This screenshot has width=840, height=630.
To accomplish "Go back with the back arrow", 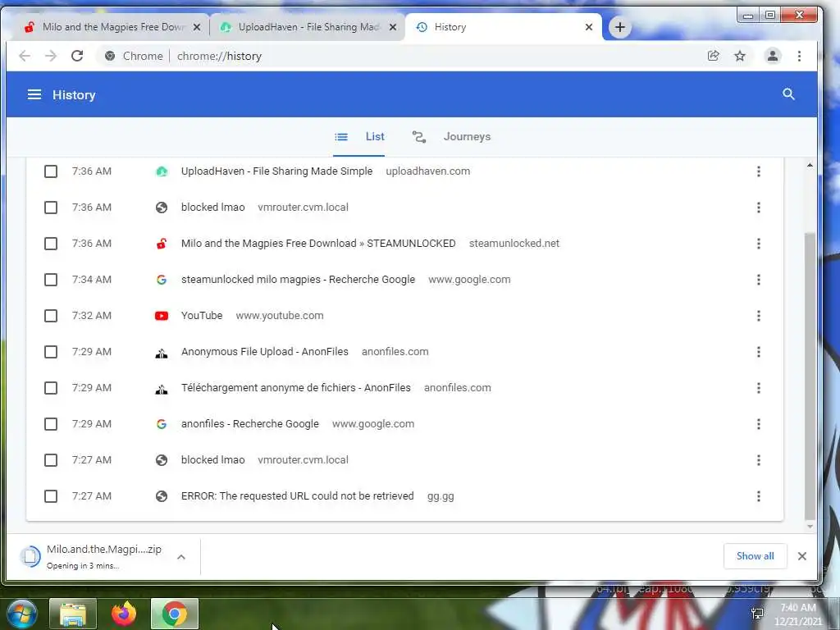I will 25,56.
